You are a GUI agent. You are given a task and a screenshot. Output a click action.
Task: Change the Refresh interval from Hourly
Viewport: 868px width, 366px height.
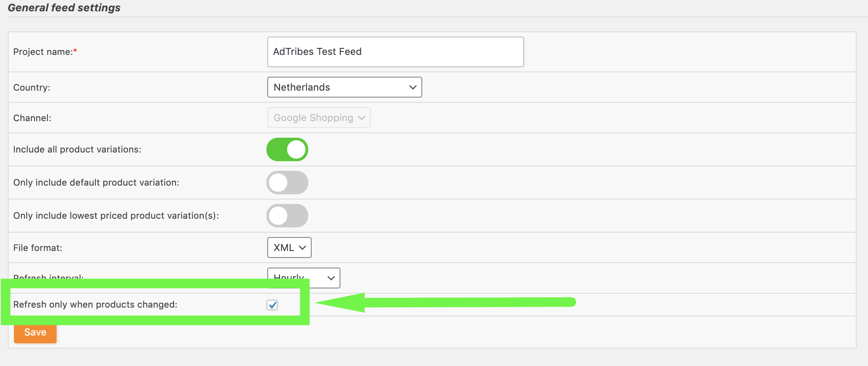pos(303,278)
